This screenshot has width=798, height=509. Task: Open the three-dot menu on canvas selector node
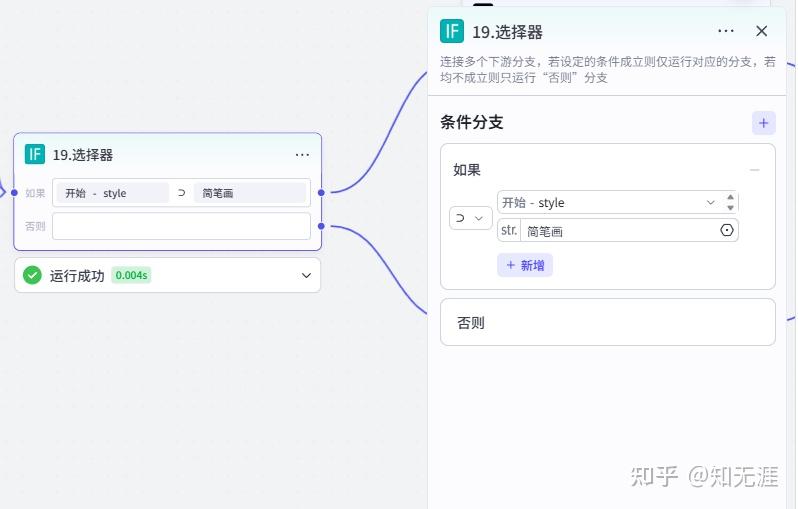302,155
